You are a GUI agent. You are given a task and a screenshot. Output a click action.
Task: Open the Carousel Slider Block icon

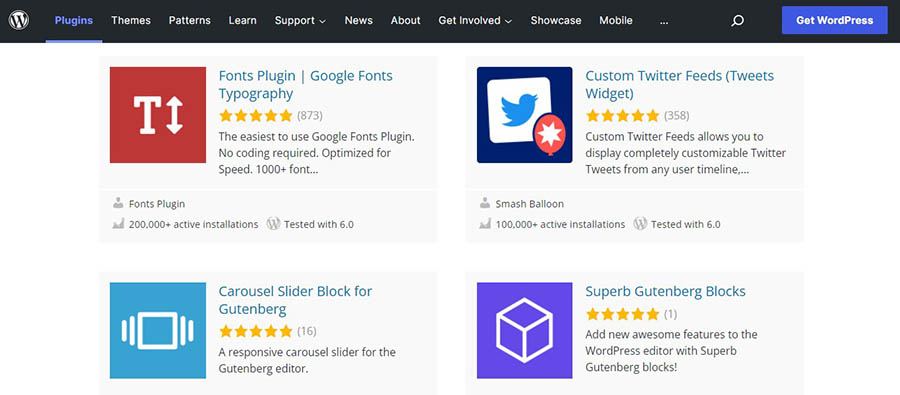tap(158, 330)
